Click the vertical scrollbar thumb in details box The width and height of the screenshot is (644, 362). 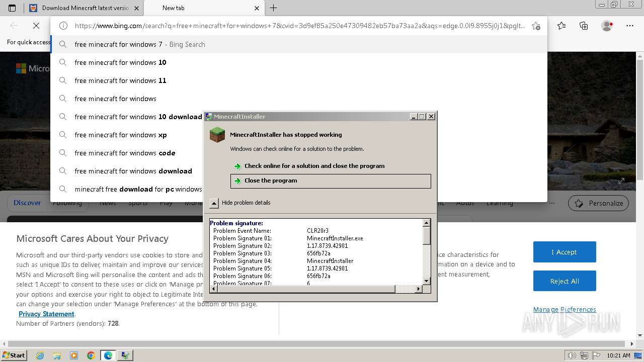[x=427, y=235]
